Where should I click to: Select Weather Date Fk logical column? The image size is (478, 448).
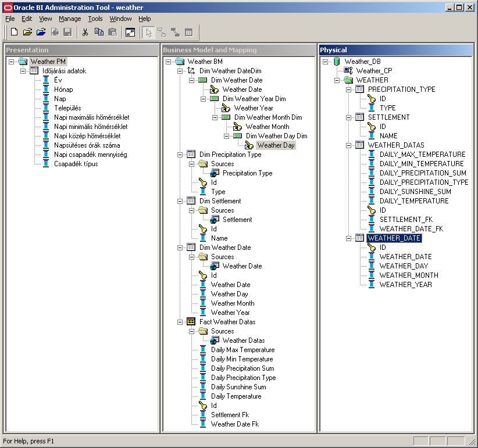235,424
